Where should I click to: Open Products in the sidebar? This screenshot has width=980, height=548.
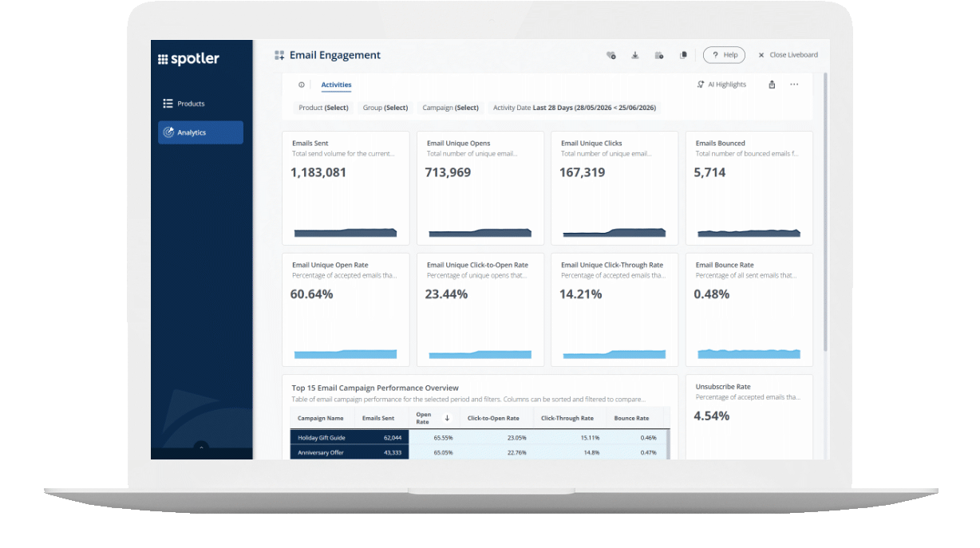click(x=200, y=104)
